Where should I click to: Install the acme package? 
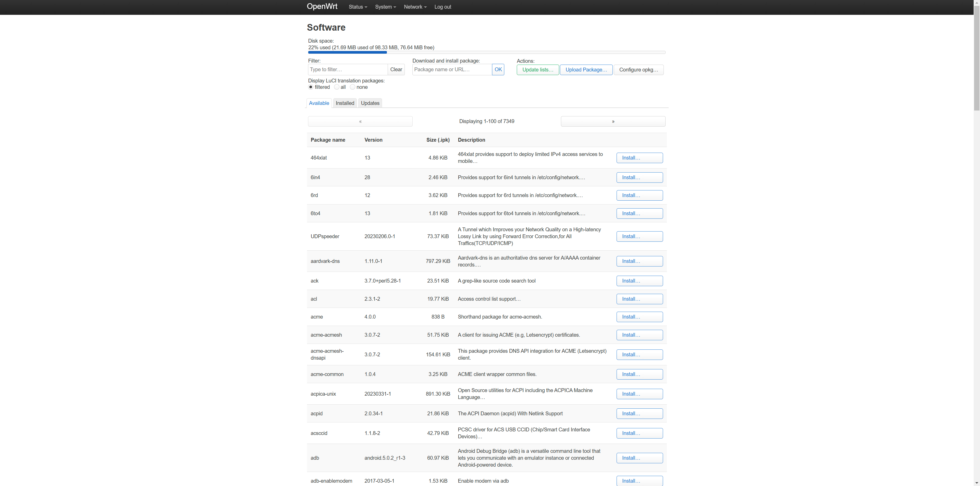[640, 317]
